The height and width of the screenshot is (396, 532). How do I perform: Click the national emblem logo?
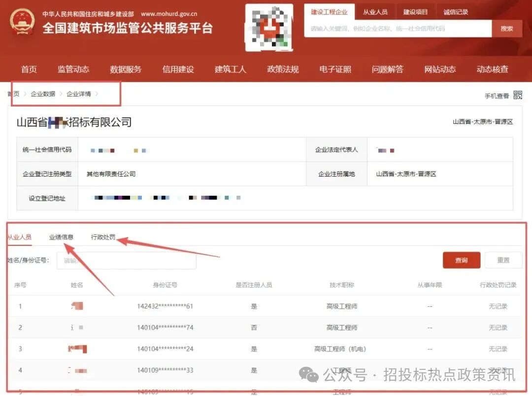(22, 21)
